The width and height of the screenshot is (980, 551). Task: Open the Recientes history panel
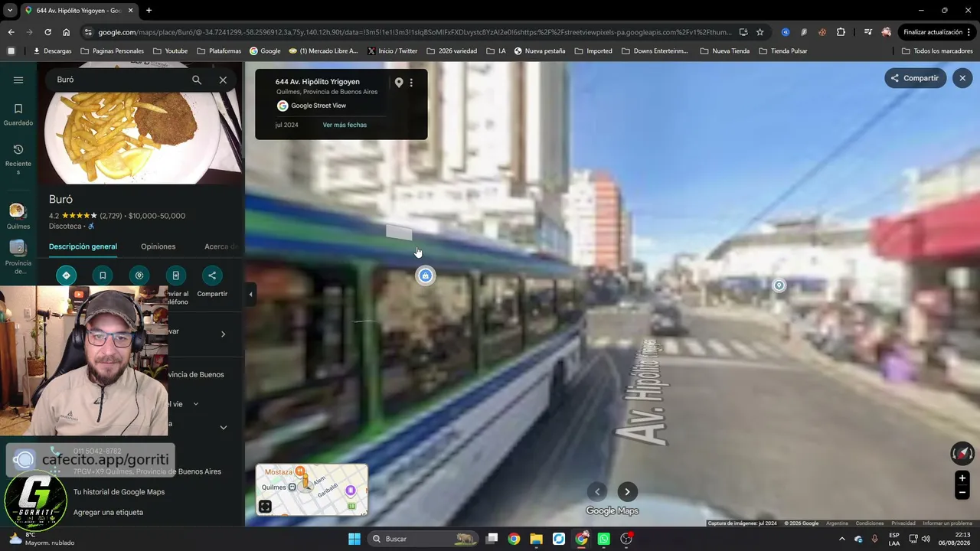click(18, 159)
